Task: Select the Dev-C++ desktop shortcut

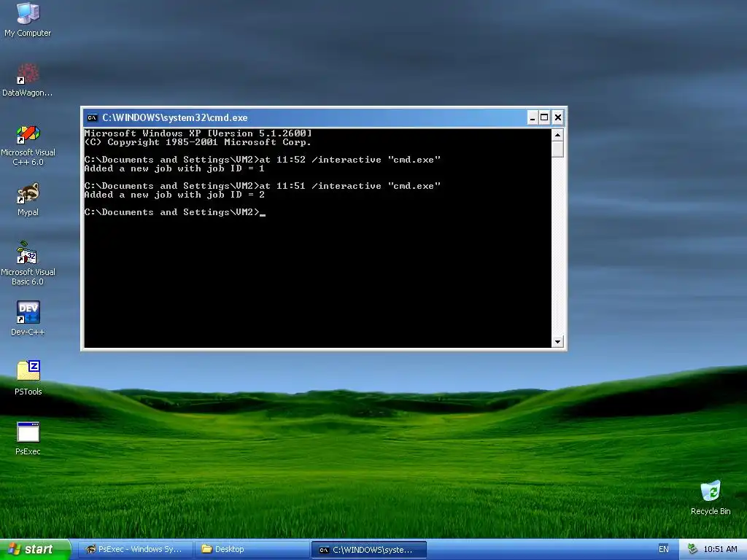Action: (x=28, y=318)
